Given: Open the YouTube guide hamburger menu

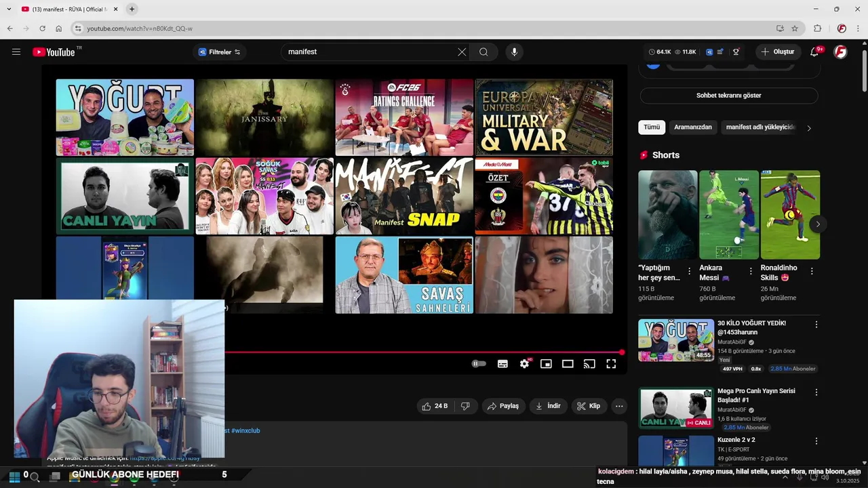Looking at the screenshot, I should pyautogui.click(x=16, y=52).
